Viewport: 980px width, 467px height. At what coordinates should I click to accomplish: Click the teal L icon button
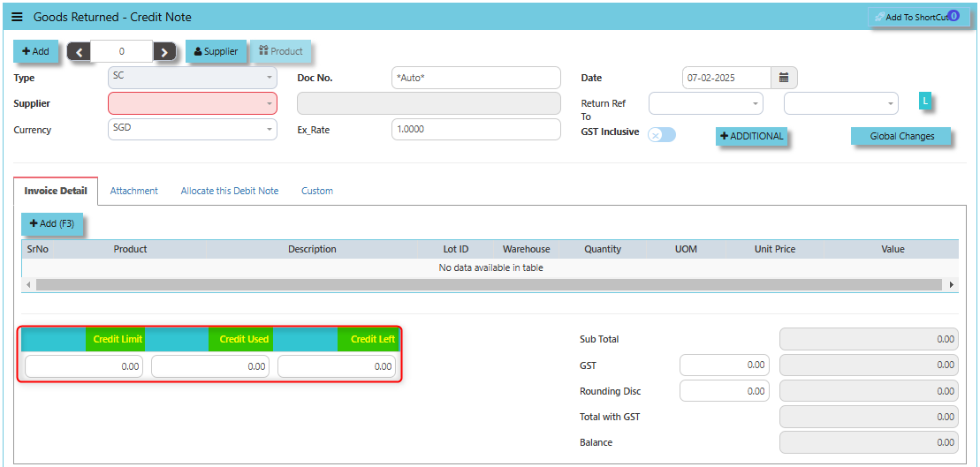pos(925,102)
